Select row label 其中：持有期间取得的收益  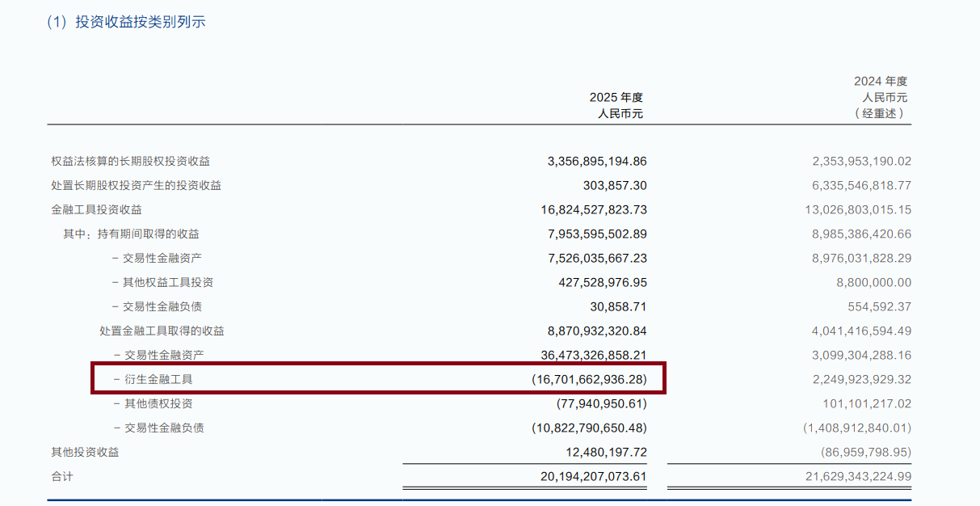tap(132, 234)
